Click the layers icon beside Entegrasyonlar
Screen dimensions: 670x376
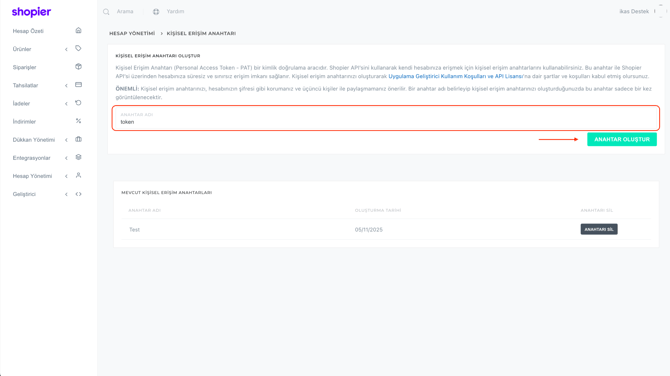pyautogui.click(x=78, y=157)
